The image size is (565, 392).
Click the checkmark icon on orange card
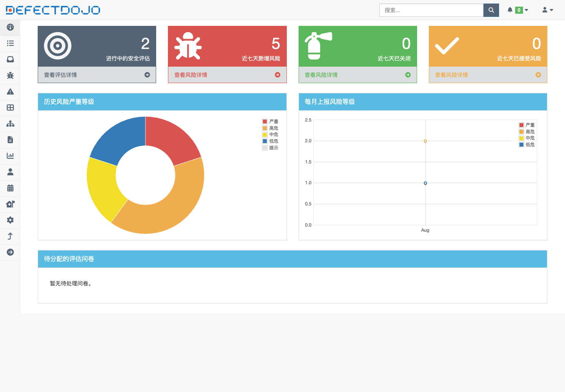pos(447,46)
